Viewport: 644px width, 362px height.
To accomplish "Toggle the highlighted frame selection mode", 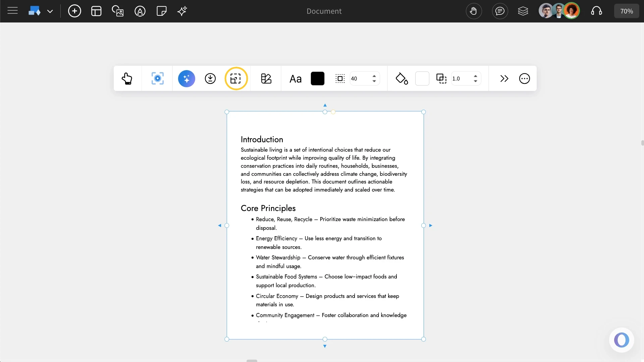I will (x=236, y=79).
